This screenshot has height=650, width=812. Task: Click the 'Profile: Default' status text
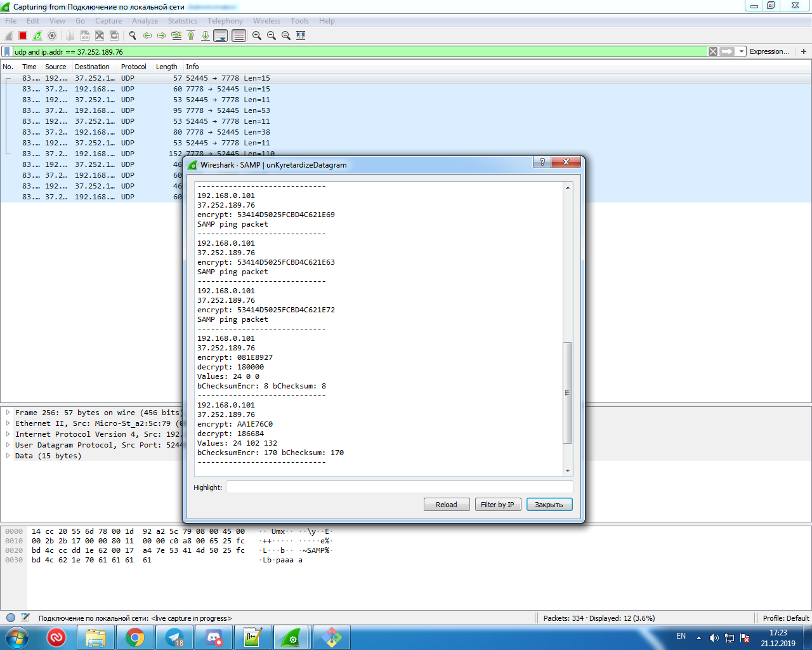click(x=786, y=618)
